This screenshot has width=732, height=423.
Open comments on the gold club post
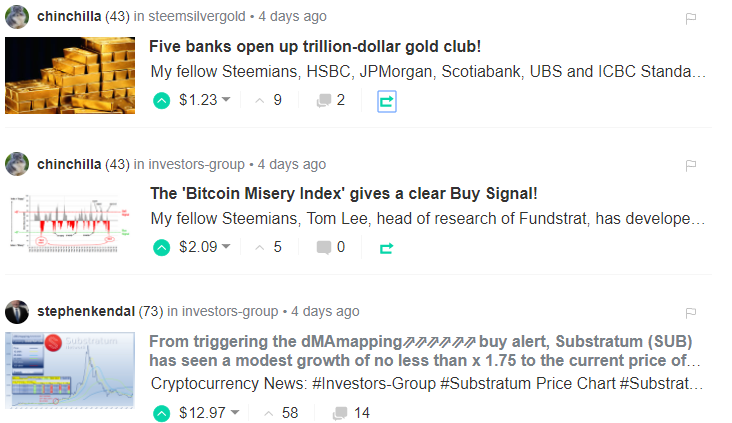pyautogui.click(x=331, y=100)
